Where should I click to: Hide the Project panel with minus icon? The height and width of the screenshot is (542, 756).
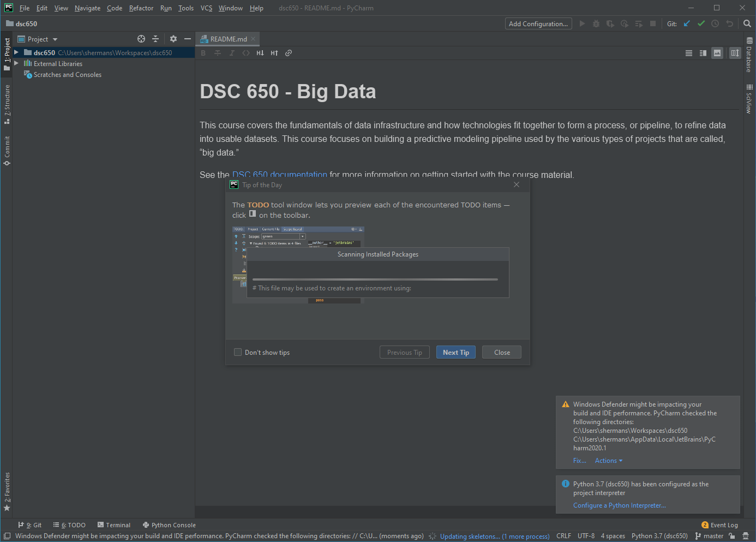(188, 39)
